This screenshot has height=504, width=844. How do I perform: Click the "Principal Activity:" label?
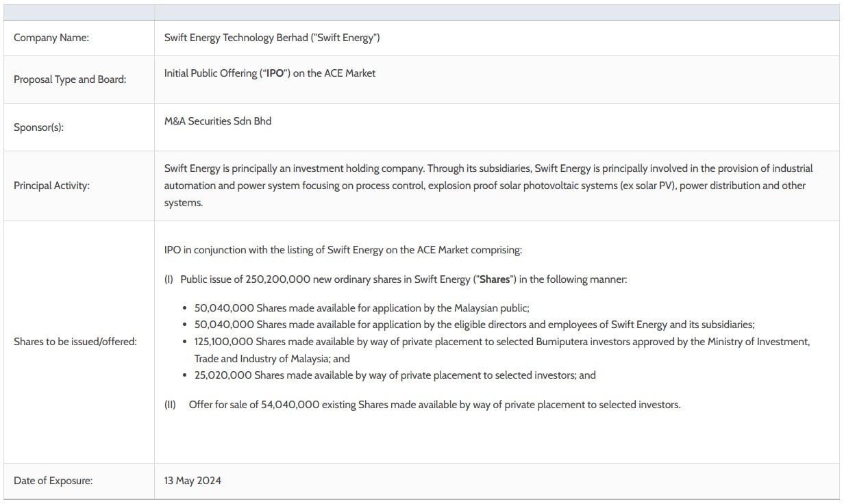coord(51,186)
